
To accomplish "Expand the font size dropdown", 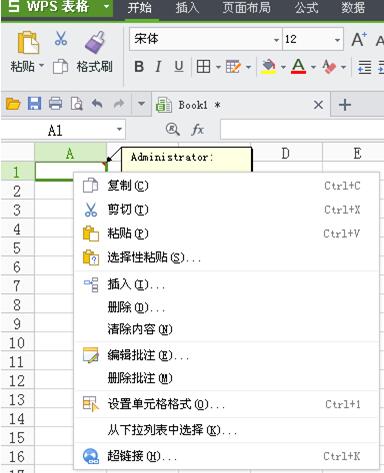I will pos(337,40).
